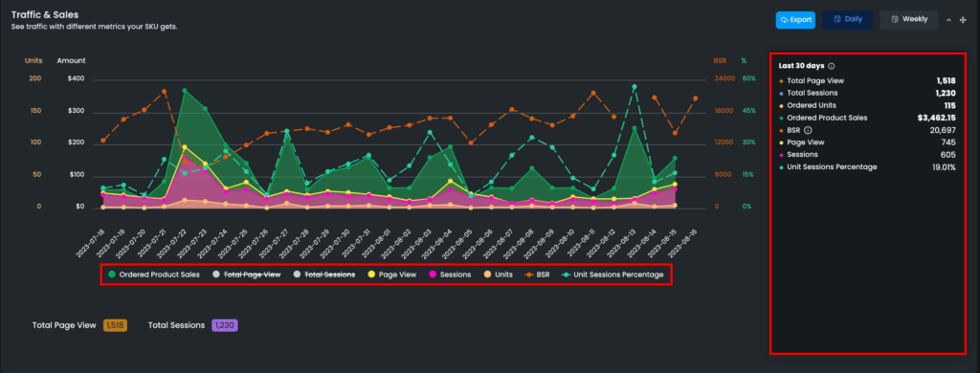Hide the BSR line from legend
Image resolution: width=980 pixels, height=373 pixels.
point(537,274)
